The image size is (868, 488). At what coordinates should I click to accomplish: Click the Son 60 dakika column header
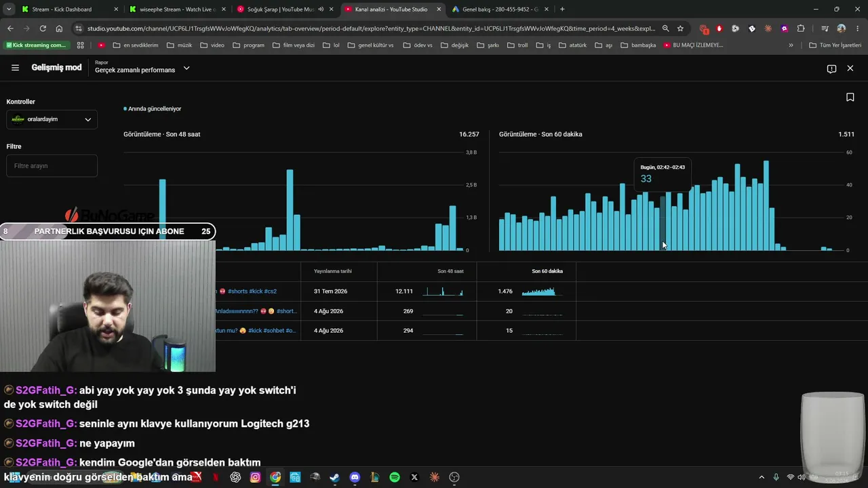(x=547, y=271)
